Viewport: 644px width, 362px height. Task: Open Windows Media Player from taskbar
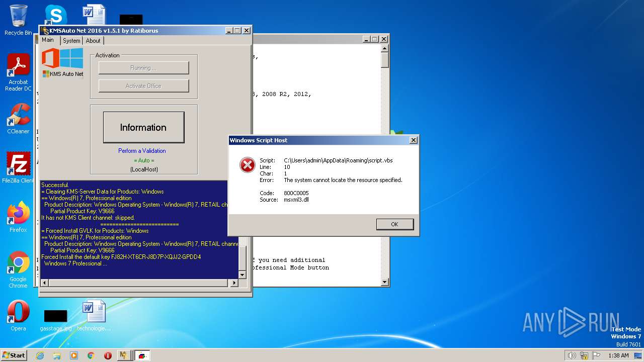point(74,355)
